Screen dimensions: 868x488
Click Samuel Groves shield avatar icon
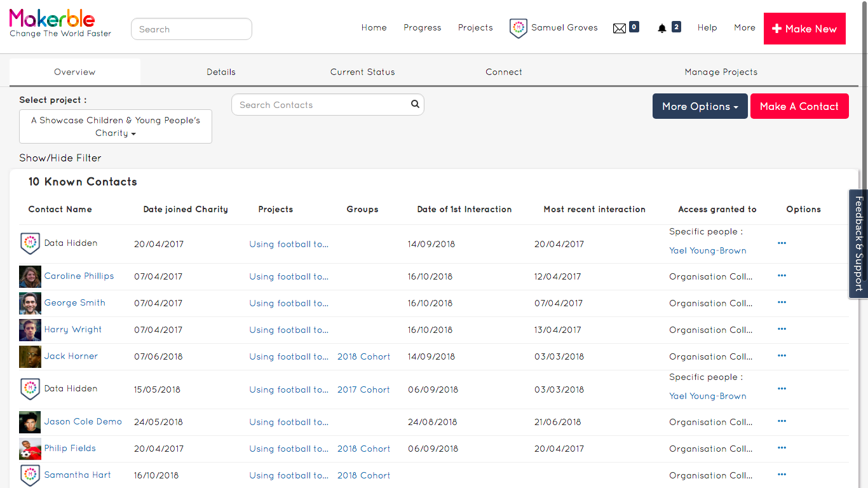pyautogui.click(x=519, y=28)
